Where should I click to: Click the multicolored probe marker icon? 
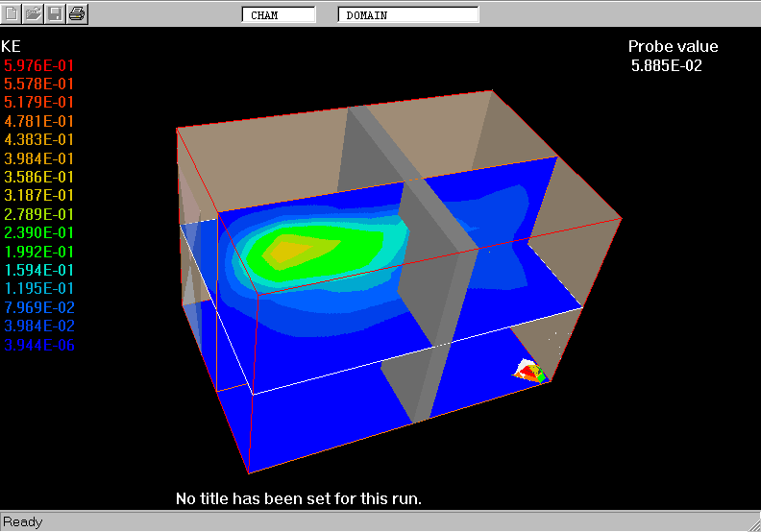(x=529, y=372)
